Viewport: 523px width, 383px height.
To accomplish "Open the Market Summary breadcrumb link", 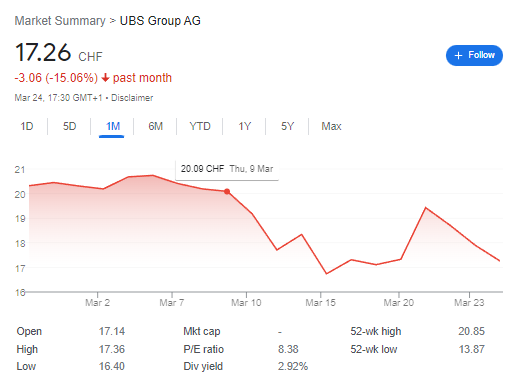I will coord(60,21).
